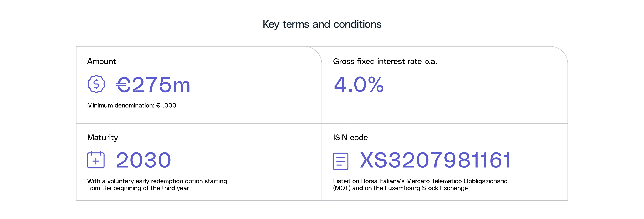Screen dimensions: 644x219
Task: Click the "Luxembourg Stock Exchange" text
Action: pyautogui.click(x=421, y=188)
